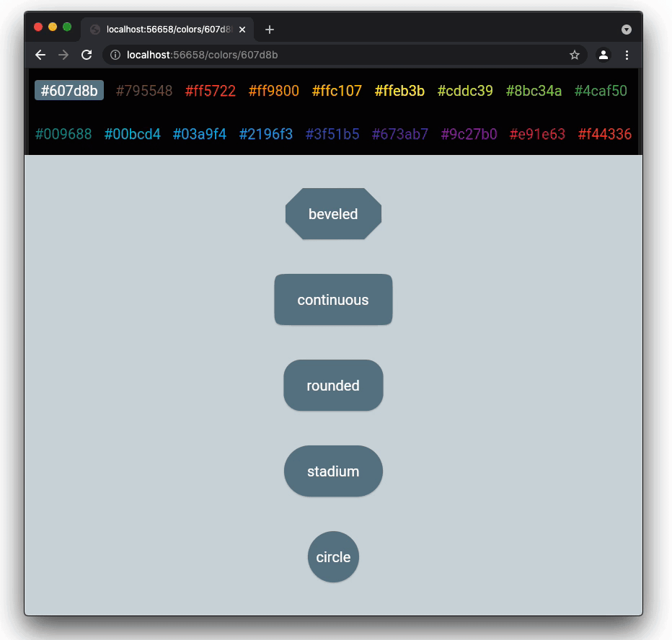This screenshot has width=672, height=640.
Task: Pick the #9c27b0 color link
Action: tap(469, 134)
